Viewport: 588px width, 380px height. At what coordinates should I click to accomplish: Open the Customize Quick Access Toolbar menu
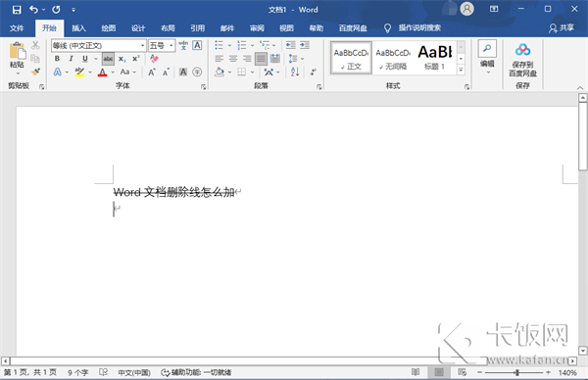point(73,10)
